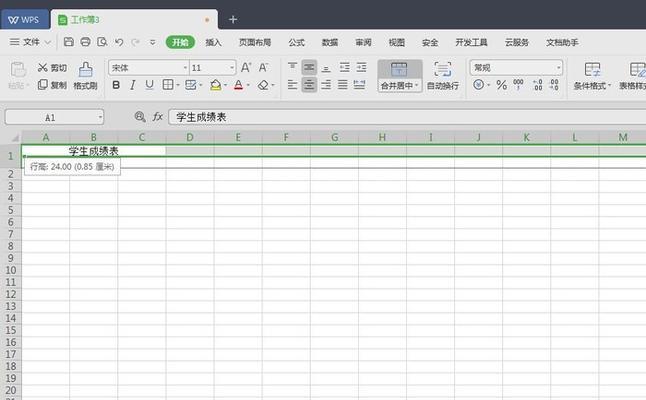
Task: Click the fx insert function icon
Action: pos(157,117)
